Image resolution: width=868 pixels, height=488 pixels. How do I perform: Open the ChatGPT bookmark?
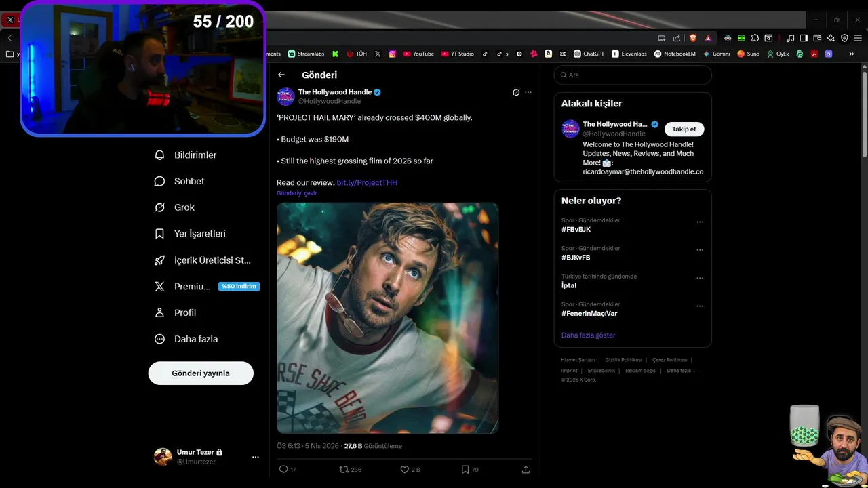[589, 54]
